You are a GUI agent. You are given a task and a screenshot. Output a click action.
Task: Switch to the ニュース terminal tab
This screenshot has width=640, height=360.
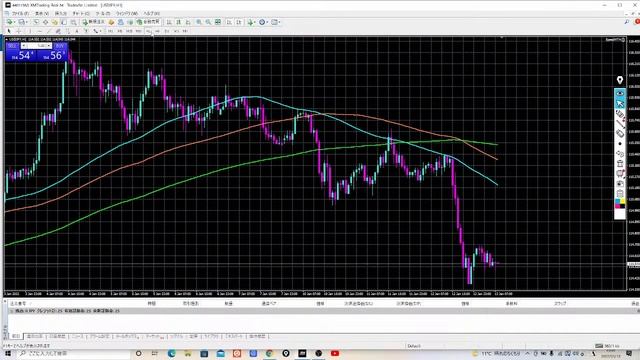77,336
